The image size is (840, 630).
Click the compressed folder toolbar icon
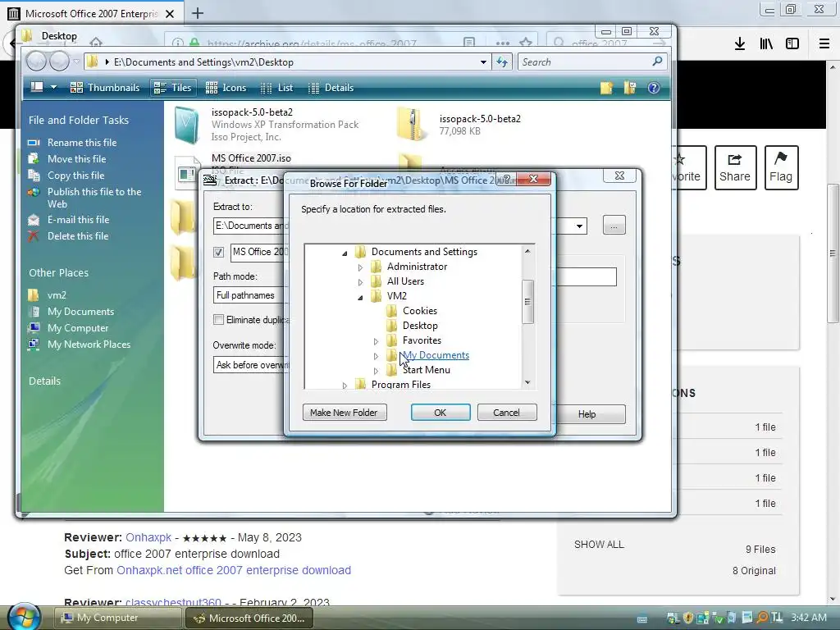point(630,88)
